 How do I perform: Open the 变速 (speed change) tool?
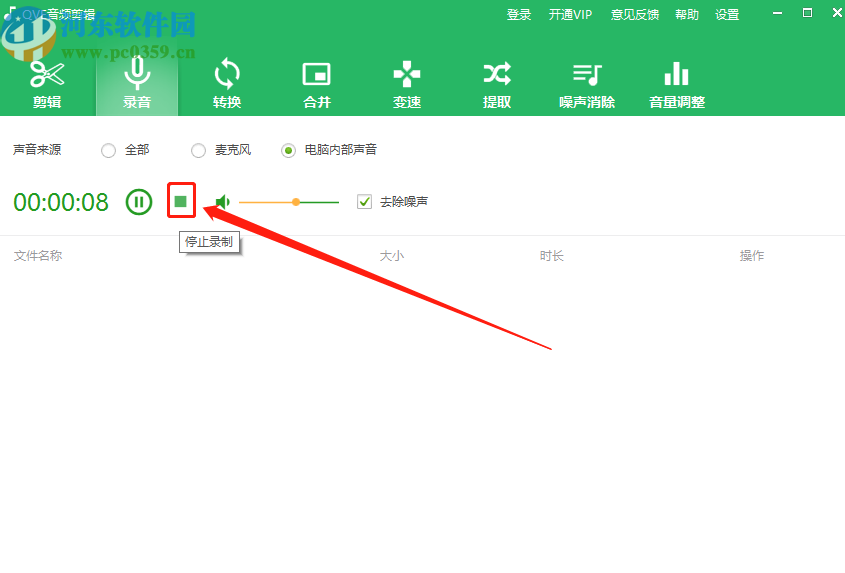click(407, 85)
